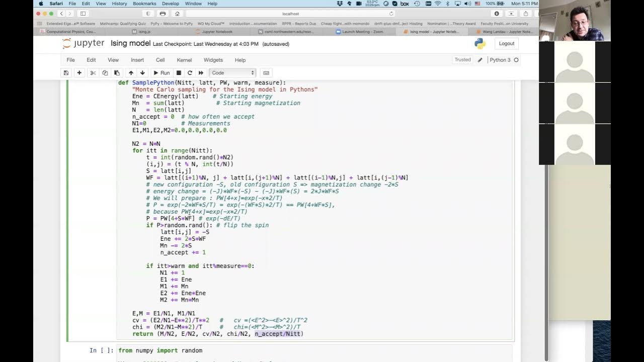This screenshot has height=362, width=644.
Task: Interrupt the kernel with stop icon
Action: coord(179,73)
